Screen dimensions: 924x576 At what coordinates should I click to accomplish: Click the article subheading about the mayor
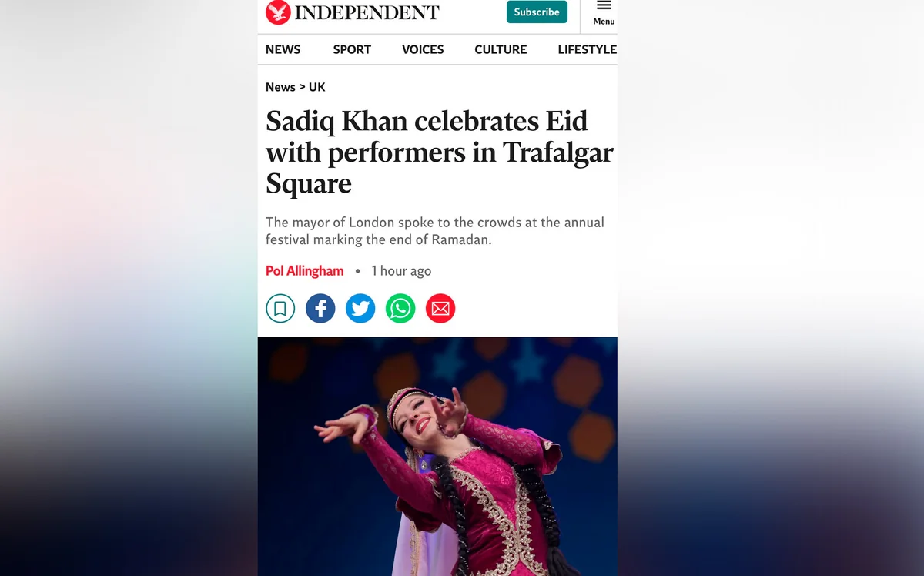pos(435,231)
